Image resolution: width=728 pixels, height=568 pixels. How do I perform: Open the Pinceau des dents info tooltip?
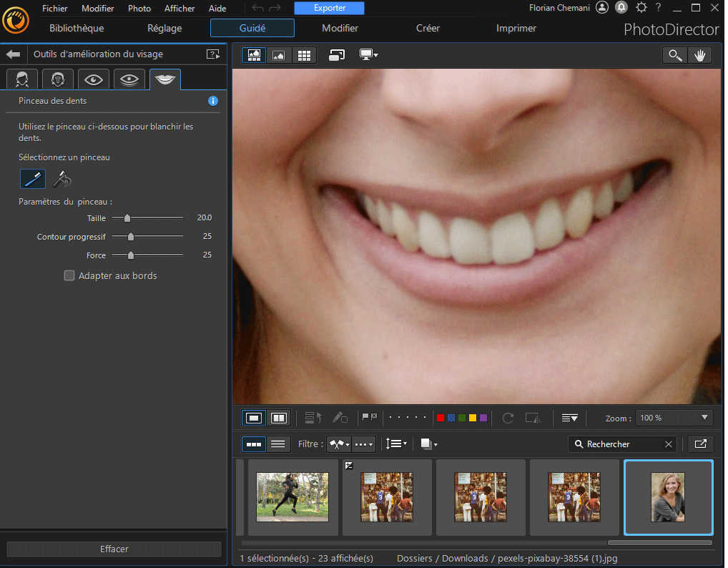coord(212,101)
